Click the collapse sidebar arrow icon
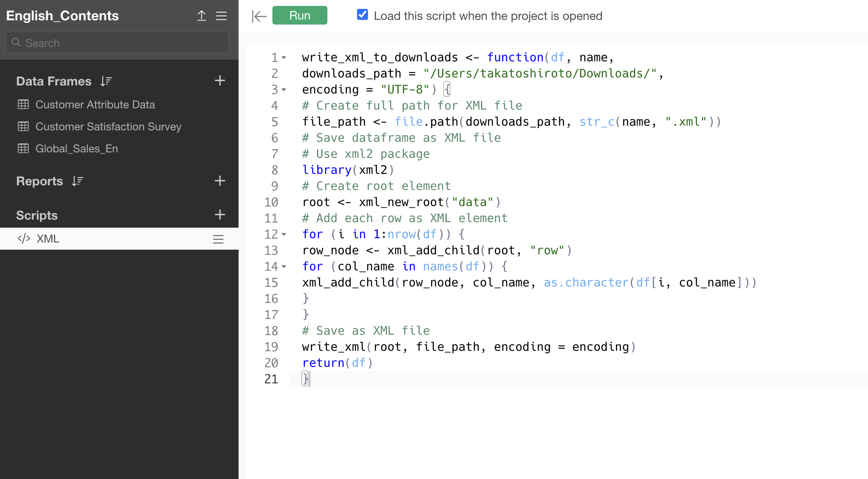This screenshot has height=479, width=868. point(259,17)
